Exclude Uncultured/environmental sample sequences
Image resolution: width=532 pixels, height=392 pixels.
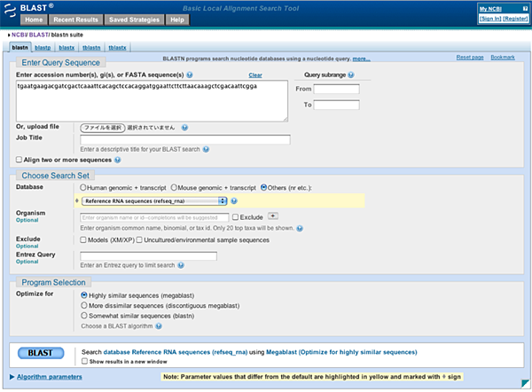click(139, 240)
